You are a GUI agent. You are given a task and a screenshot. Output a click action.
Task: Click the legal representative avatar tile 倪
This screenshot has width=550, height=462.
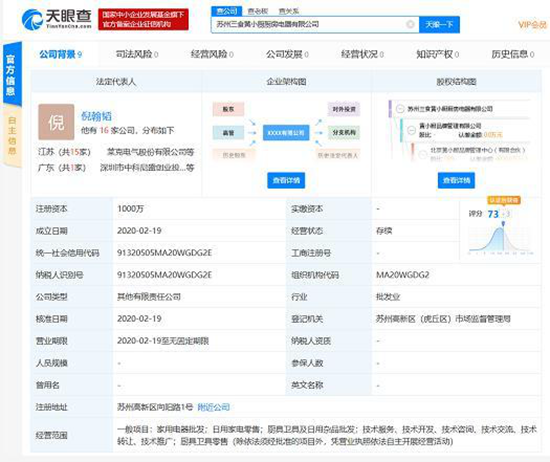click(56, 122)
